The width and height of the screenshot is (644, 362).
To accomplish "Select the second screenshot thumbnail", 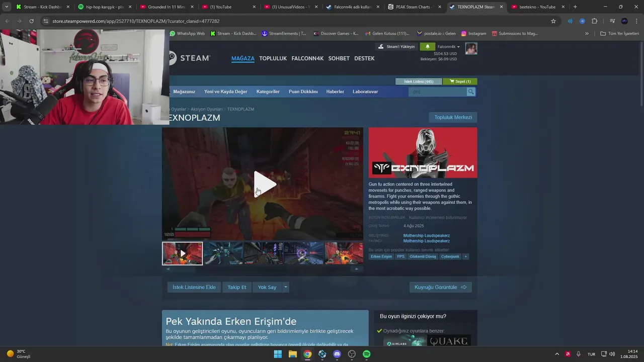I will click(223, 253).
